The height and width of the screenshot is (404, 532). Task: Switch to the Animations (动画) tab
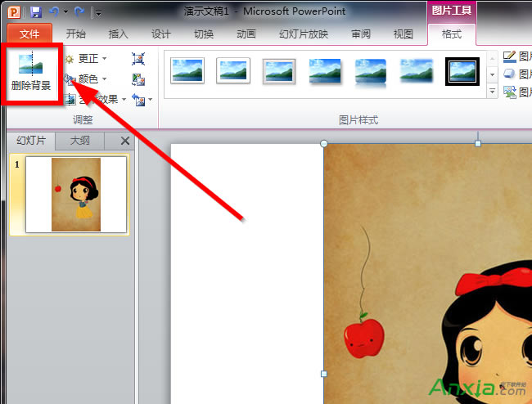246,34
